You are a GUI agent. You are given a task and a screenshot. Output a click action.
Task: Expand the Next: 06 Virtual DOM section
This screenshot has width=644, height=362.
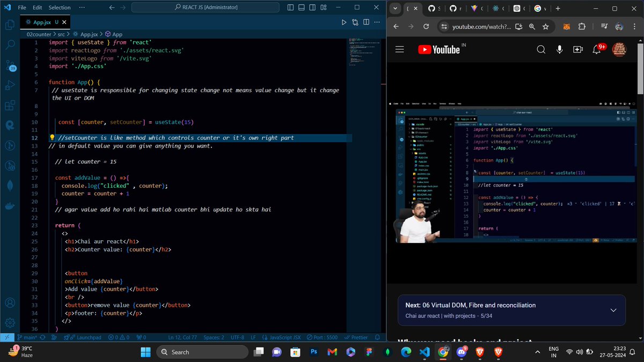[x=613, y=310]
